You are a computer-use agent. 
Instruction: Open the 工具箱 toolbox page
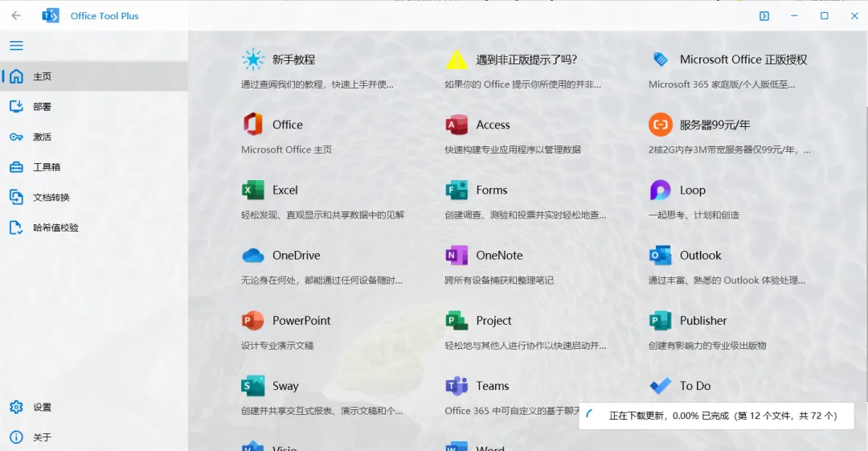pos(94,166)
